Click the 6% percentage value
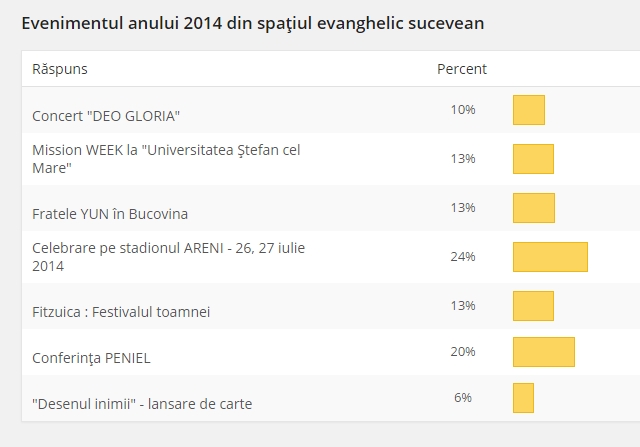Image resolution: width=640 pixels, height=447 pixels. coord(462,398)
